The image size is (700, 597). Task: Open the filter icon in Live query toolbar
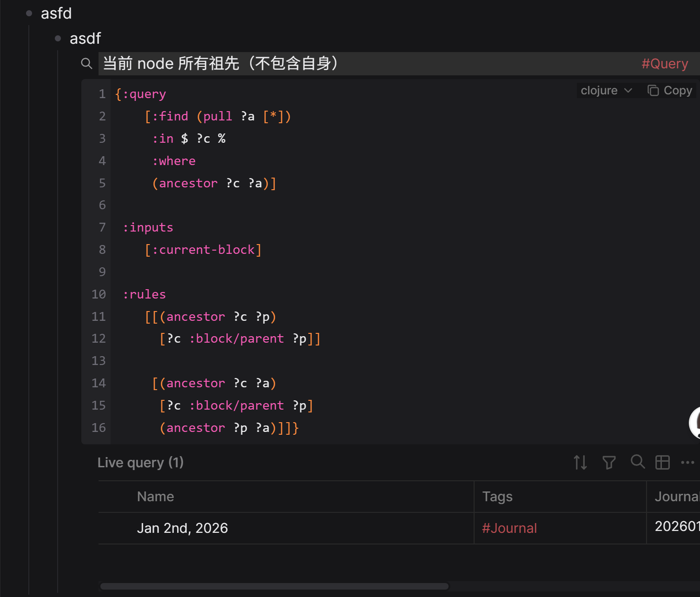pos(609,462)
